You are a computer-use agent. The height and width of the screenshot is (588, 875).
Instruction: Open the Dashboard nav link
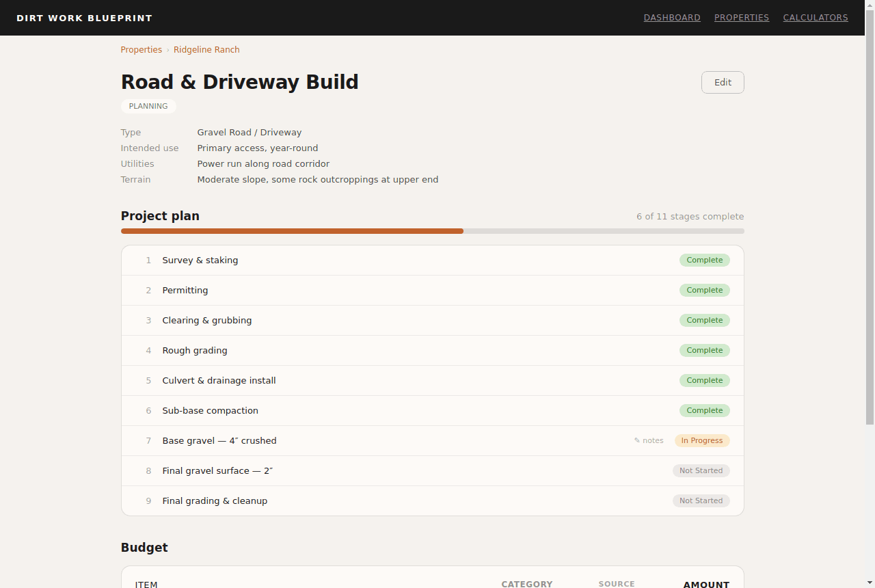point(672,18)
